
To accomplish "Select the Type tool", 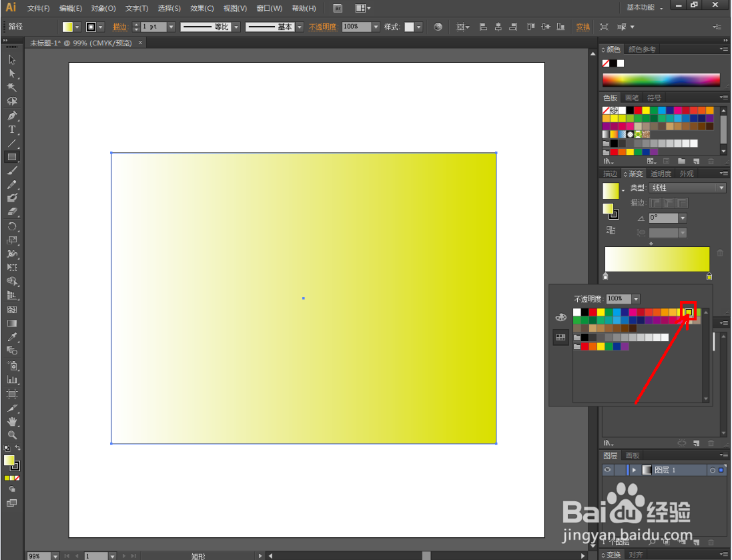I will click(12, 129).
